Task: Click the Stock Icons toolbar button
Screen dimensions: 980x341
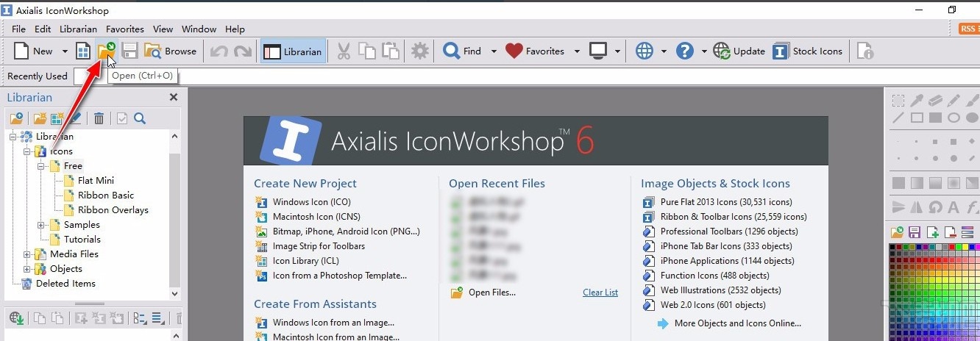Action: point(808,51)
